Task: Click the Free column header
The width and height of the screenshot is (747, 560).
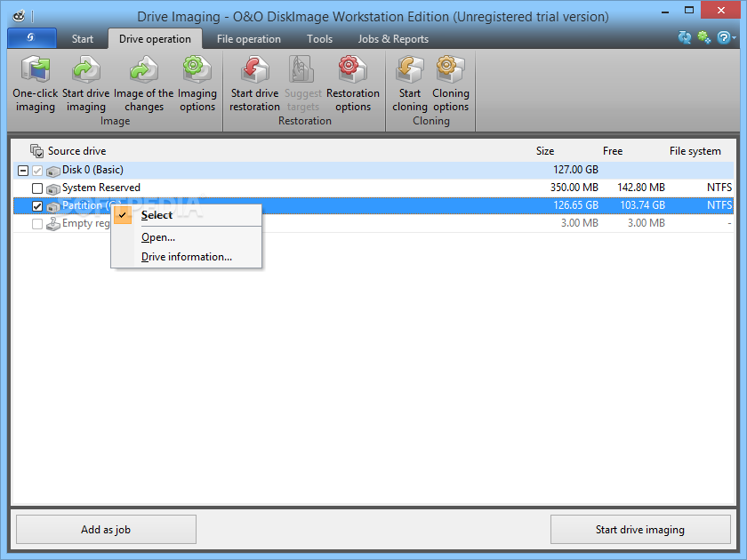Action: pos(613,151)
